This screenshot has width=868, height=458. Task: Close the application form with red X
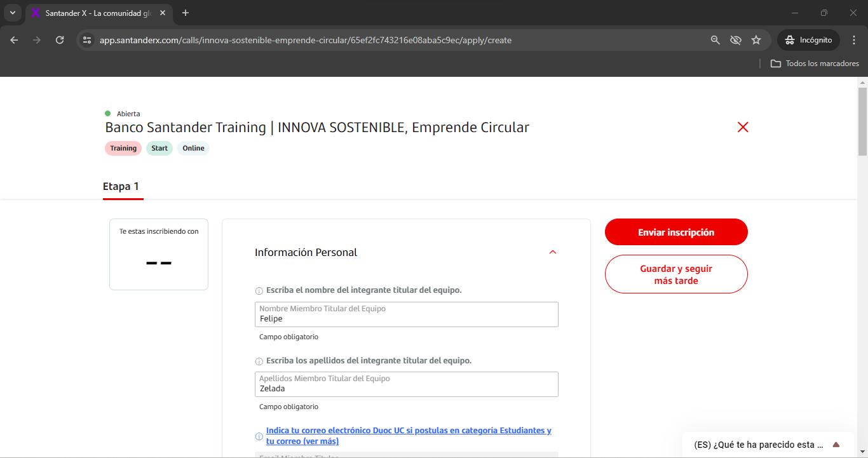(x=743, y=127)
